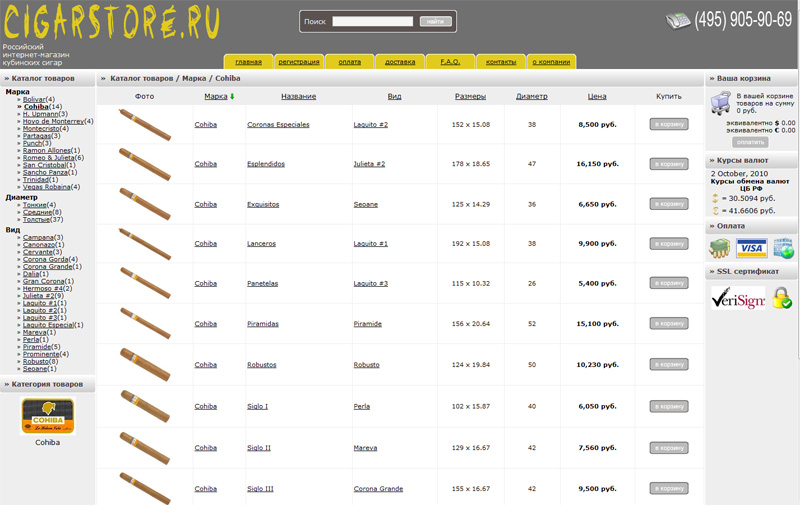The height and width of the screenshot is (505, 800).
Task: Select Romeo & Julieta brand in sidebar
Action: point(48,158)
